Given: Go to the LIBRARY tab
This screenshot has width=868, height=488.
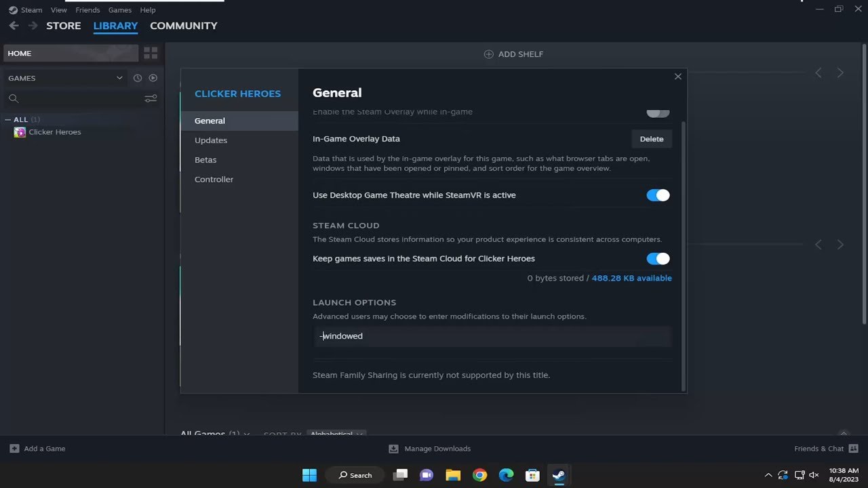Looking at the screenshot, I should [x=115, y=26].
